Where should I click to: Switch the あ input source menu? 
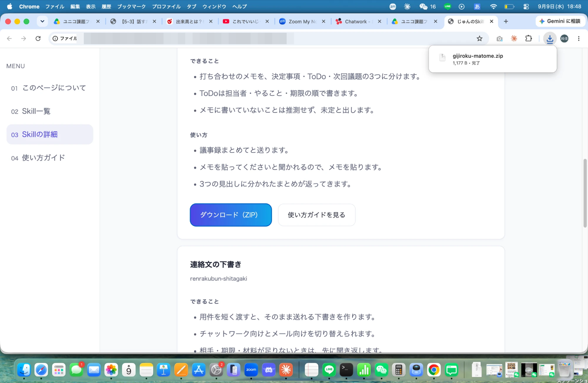[x=477, y=7]
